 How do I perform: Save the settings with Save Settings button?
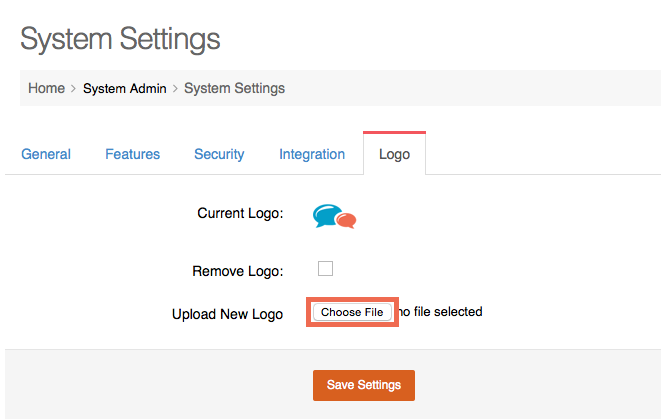(x=363, y=385)
